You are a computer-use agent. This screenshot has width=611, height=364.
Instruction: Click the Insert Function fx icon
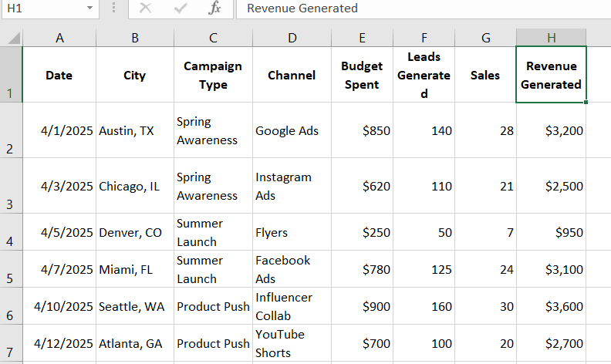tap(215, 8)
